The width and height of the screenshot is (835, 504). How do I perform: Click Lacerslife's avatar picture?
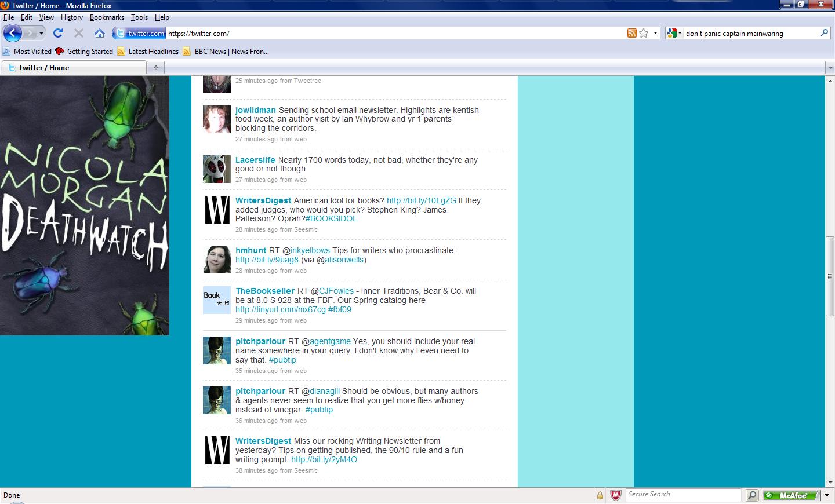coord(217,169)
